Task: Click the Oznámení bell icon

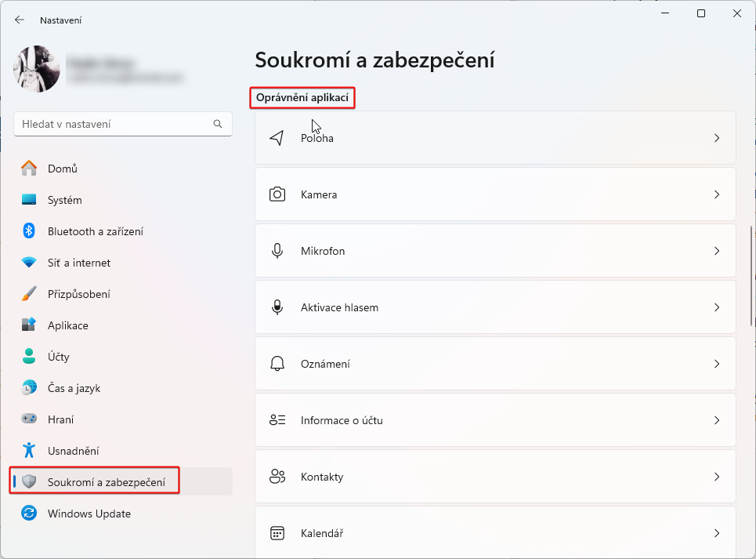Action: (277, 363)
